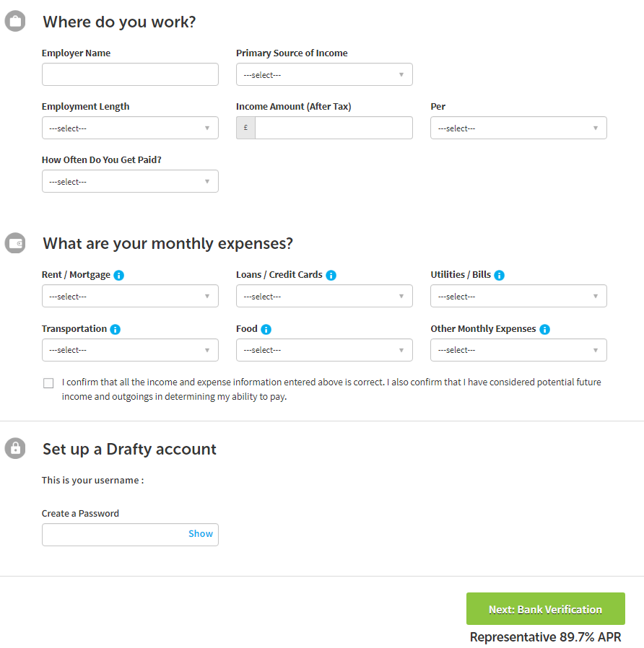This screenshot has height=648, width=644.
Task: Open the Utilities / Bills info tooltip icon
Action: tap(500, 275)
